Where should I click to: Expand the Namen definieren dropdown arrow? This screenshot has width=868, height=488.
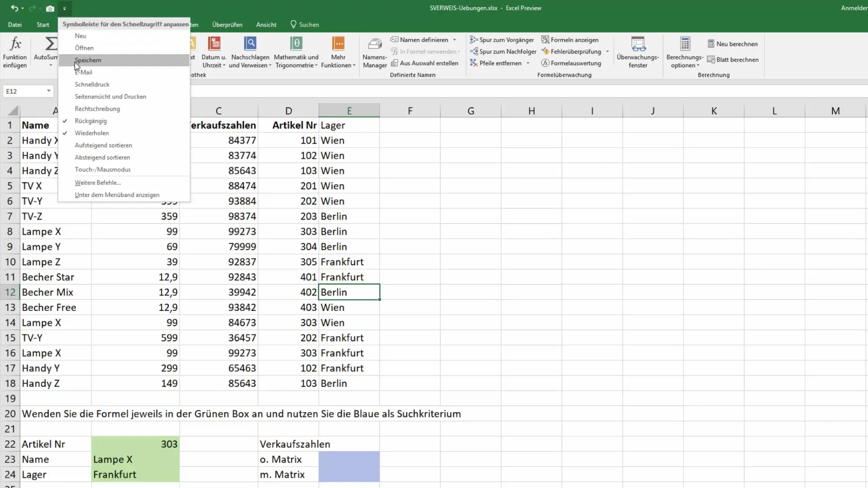pos(454,40)
